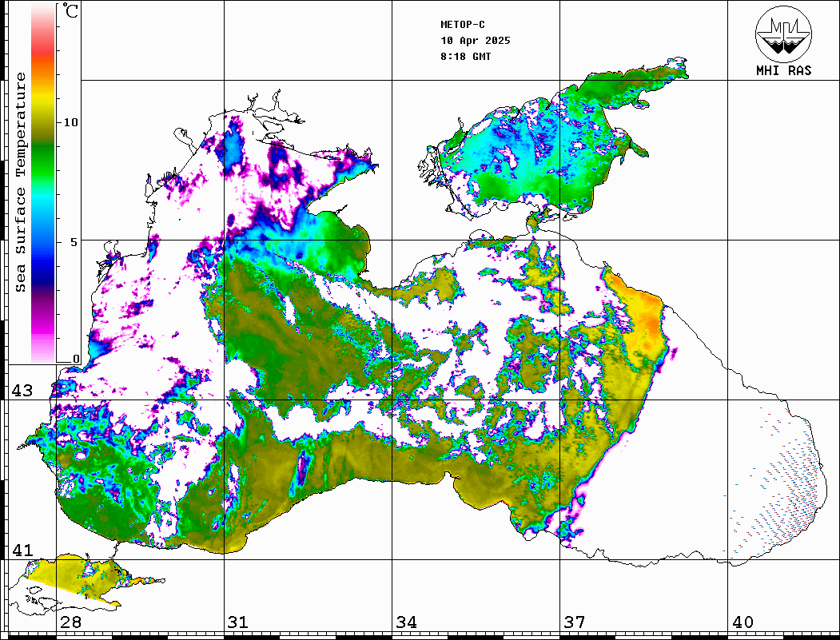
Task: Click the longitude label "28"
Action: point(70,622)
